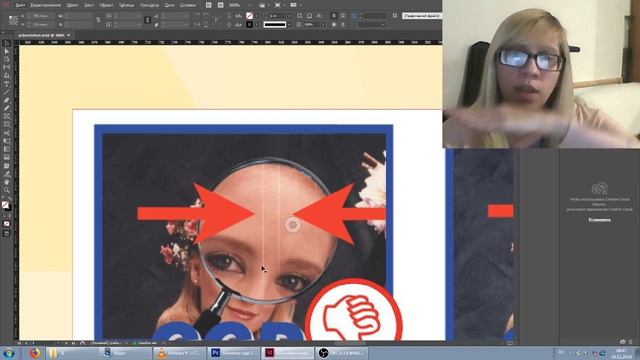Open the InDesign taskbar button
The height and width of the screenshot is (360, 640).
[288, 353]
